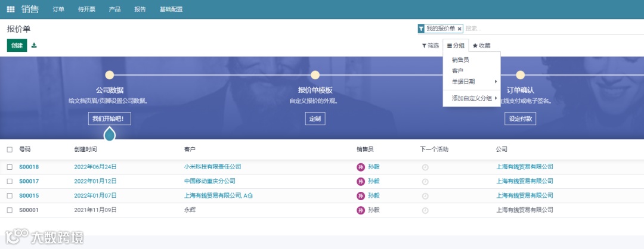Viewport: 644px width, 249px height.
Task: Open quotation S00015
Action: click(x=29, y=195)
